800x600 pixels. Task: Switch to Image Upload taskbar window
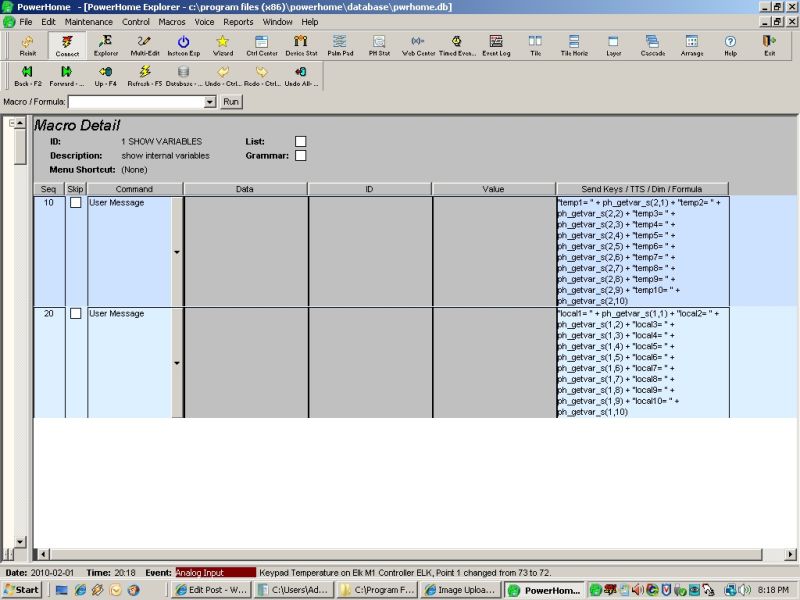[461, 590]
